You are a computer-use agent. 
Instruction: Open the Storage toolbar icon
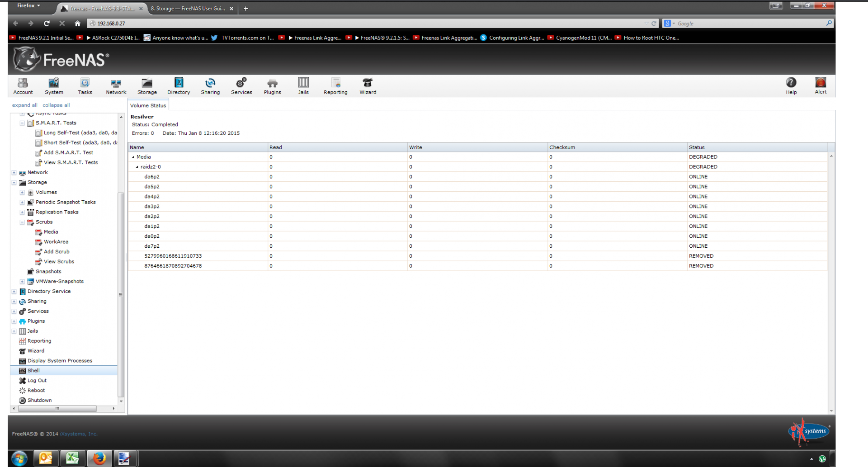point(147,86)
